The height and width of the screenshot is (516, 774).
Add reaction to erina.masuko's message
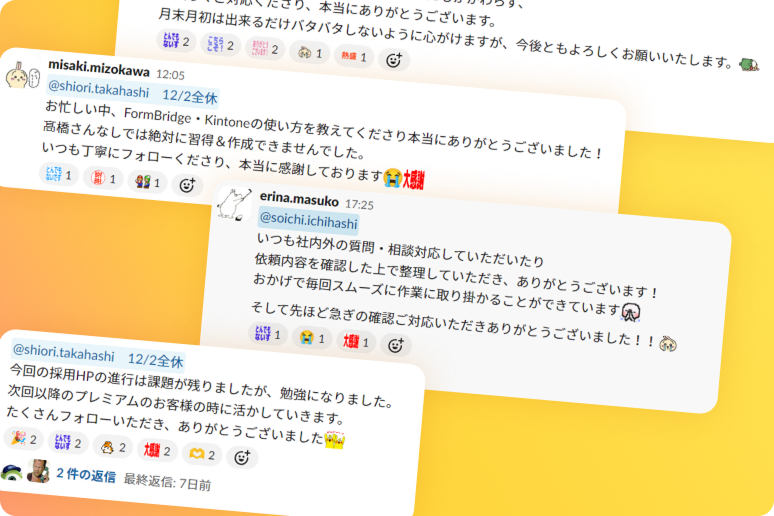pos(395,345)
